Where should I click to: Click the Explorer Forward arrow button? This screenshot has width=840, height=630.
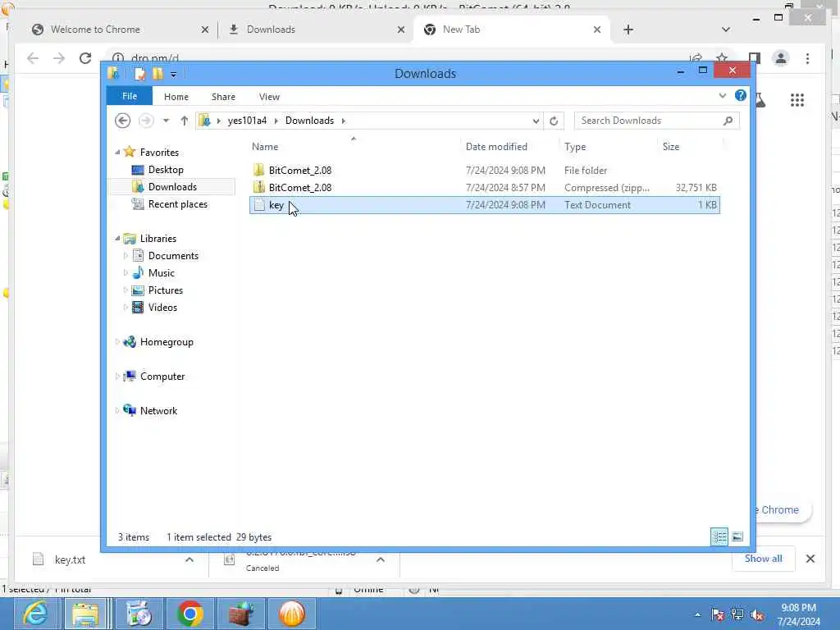(x=146, y=121)
